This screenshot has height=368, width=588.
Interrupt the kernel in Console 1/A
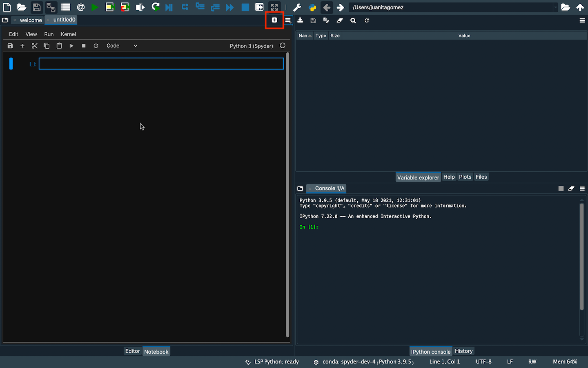(x=561, y=188)
